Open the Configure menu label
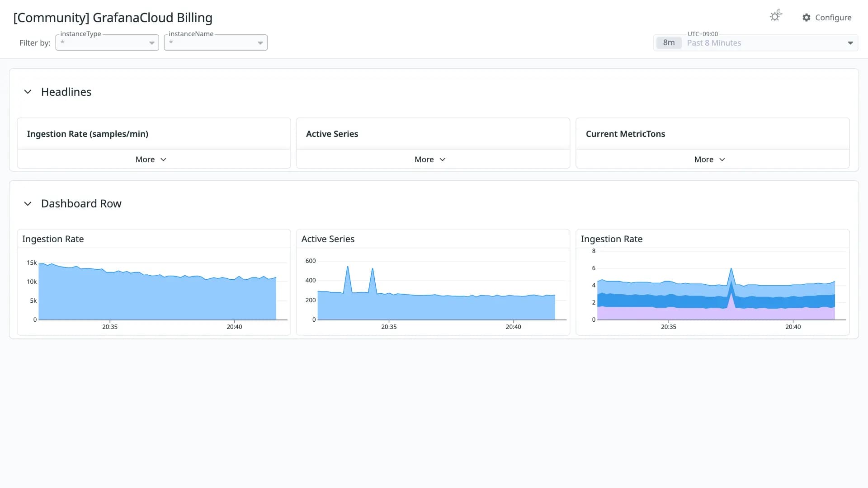This screenshot has height=488, width=868. pyautogui.click(x=833, y=18)
